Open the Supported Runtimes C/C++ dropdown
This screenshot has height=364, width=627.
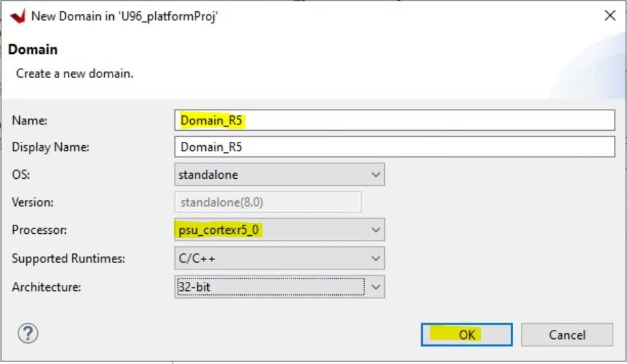280,258
